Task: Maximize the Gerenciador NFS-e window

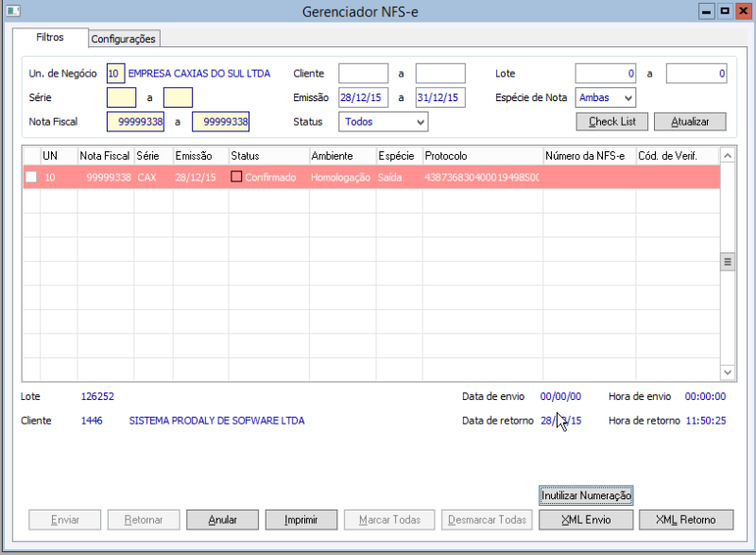Action: (x=725, y=11)
